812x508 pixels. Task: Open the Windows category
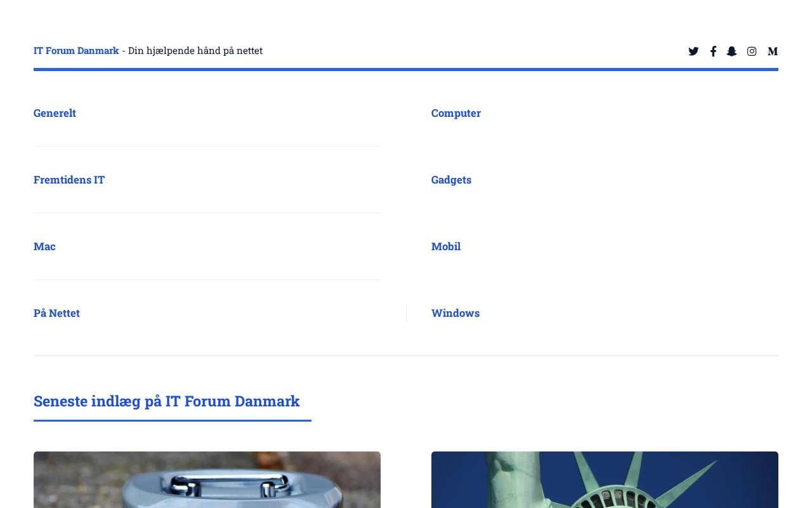pos(455,313)
